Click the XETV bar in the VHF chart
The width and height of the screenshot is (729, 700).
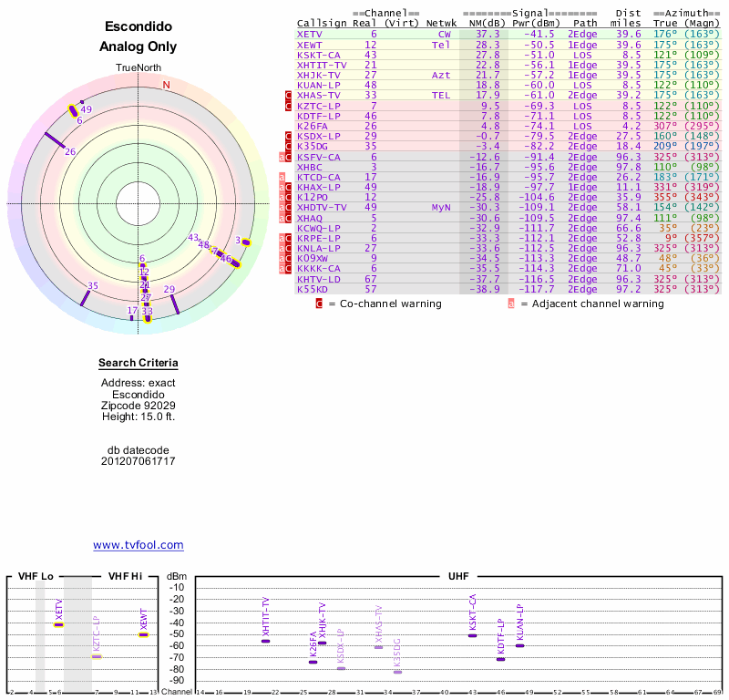(58, 624)
